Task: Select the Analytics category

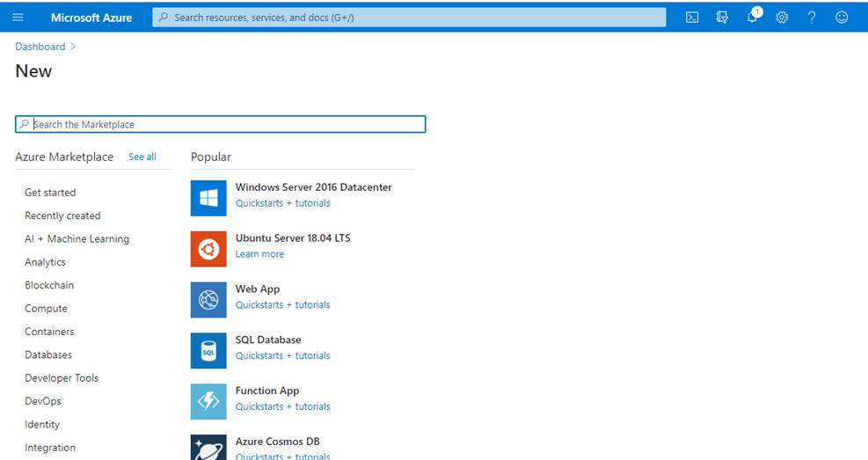Action: click(45, 262)
